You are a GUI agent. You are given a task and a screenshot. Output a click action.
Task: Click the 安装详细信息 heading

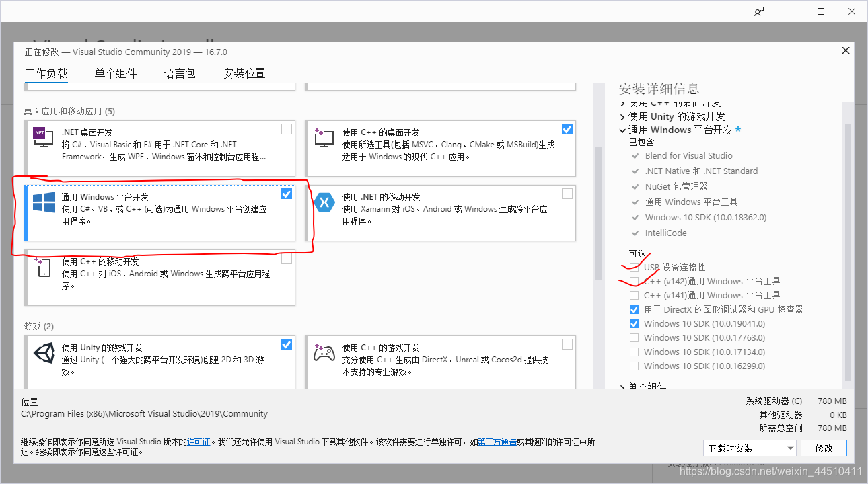point(659,89)
